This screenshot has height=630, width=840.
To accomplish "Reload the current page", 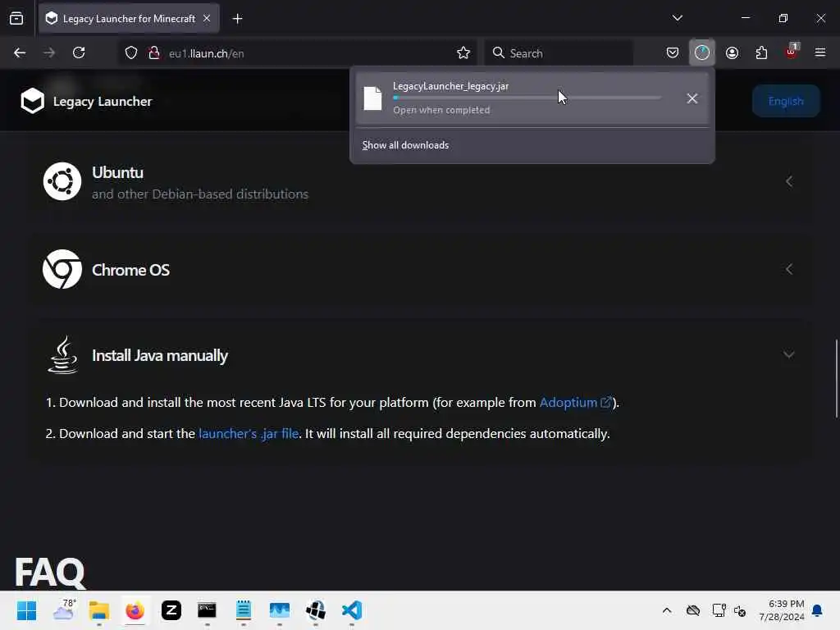I will (x=79, y=53).
